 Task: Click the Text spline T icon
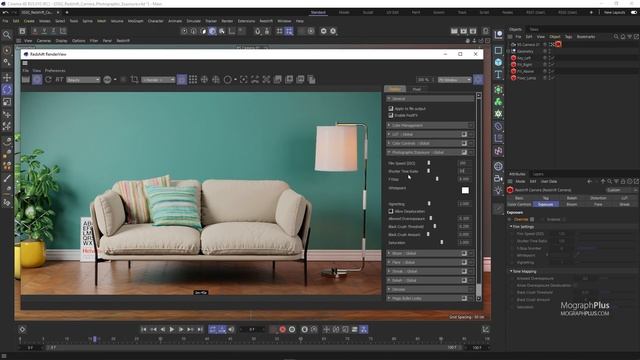pos(498,75)
